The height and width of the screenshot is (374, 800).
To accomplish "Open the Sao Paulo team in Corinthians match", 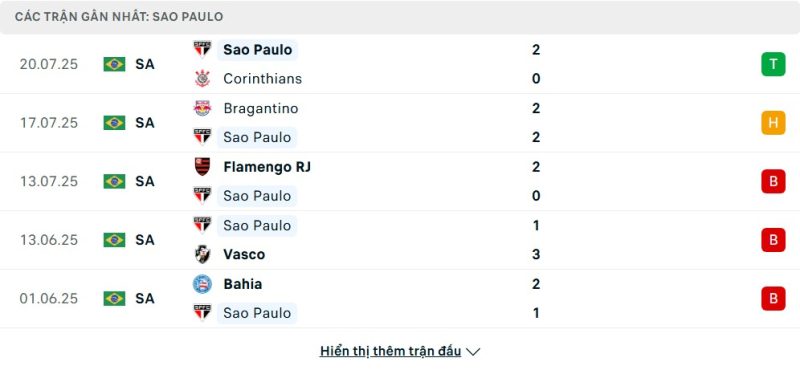I will (257, 49).
